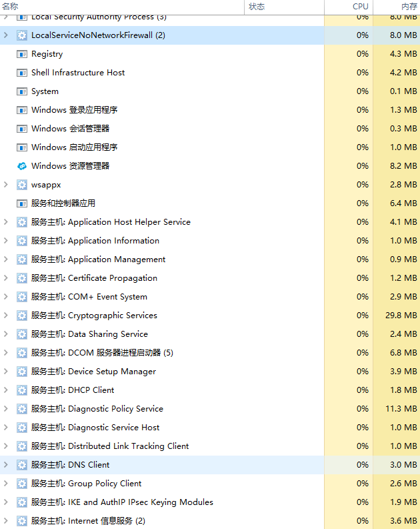Select the Shell Infrastructure Host row text
This screenshot has height=529, width=420.
(78, 73)
